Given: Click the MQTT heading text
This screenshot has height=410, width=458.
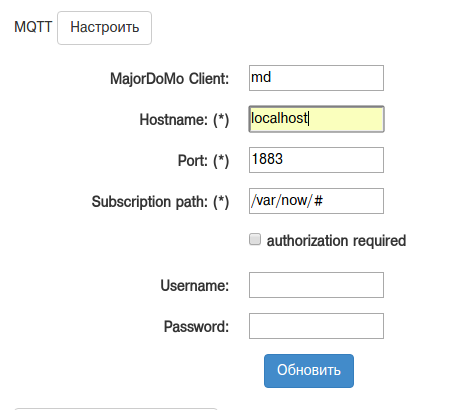Looking at the screenshot, I should (33, 27).
